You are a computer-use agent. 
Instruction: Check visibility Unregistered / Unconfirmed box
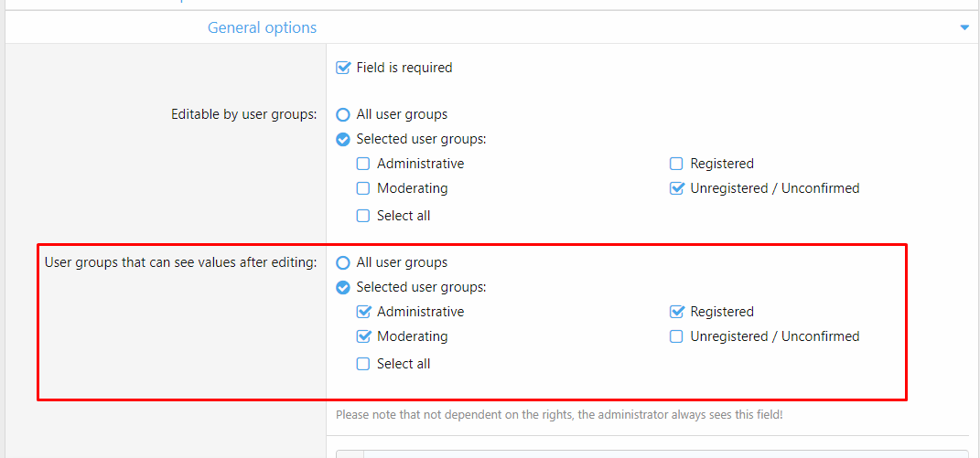point(676,337)
